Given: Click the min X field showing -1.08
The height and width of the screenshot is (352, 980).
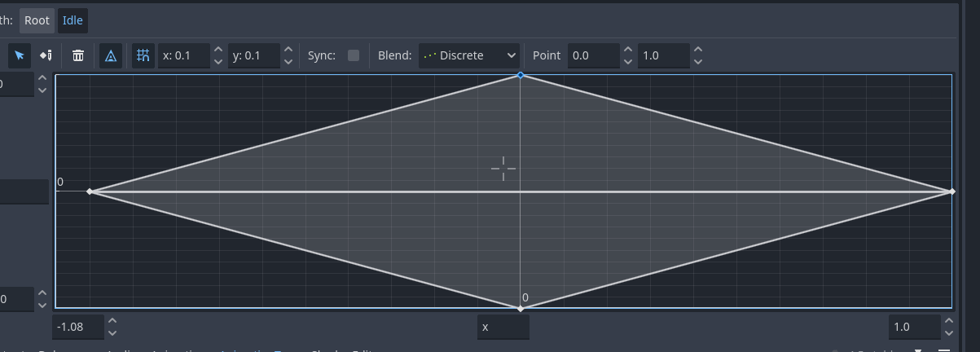Looking at the screenshot, I should (x=78, y=327).
